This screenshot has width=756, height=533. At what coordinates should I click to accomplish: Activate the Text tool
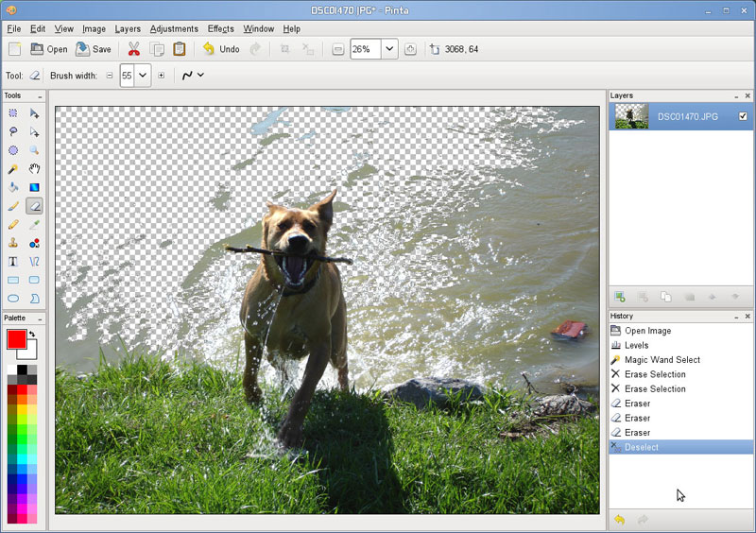point(13,262)
